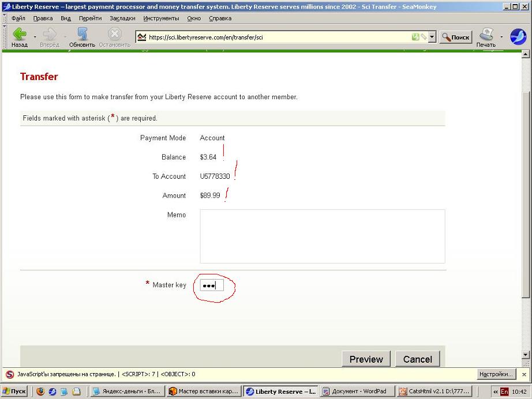Go back with the Назад arrow
This screenshot has height=399, width=532.
(20, 37)
